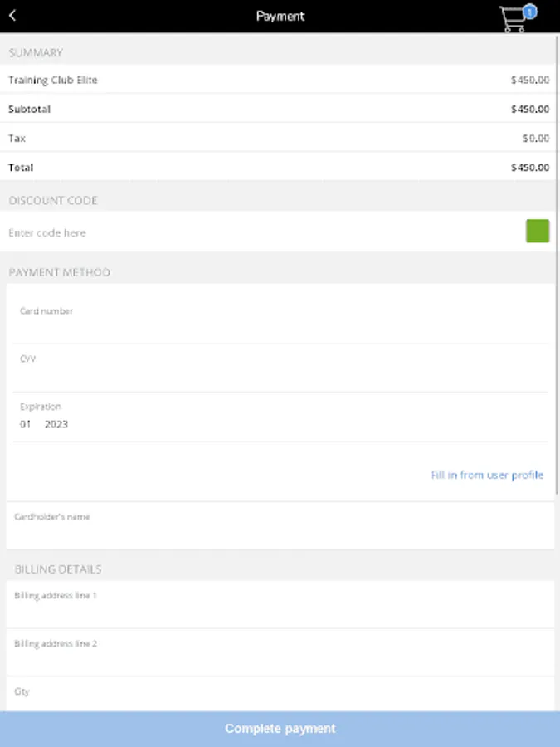
Task: Click Fill in from user profile link
Action: tap(487, 475)
